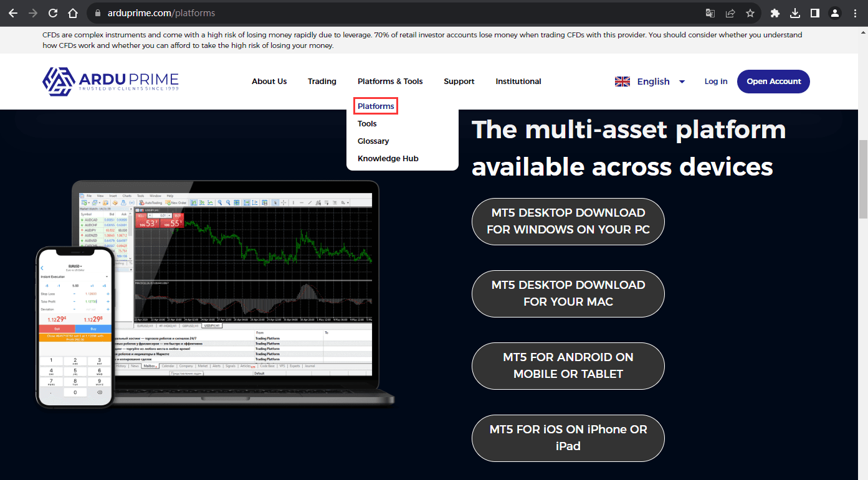868x480 pixels.
Task: Toggle the browser side panel icon
Action: coord(814,12)
